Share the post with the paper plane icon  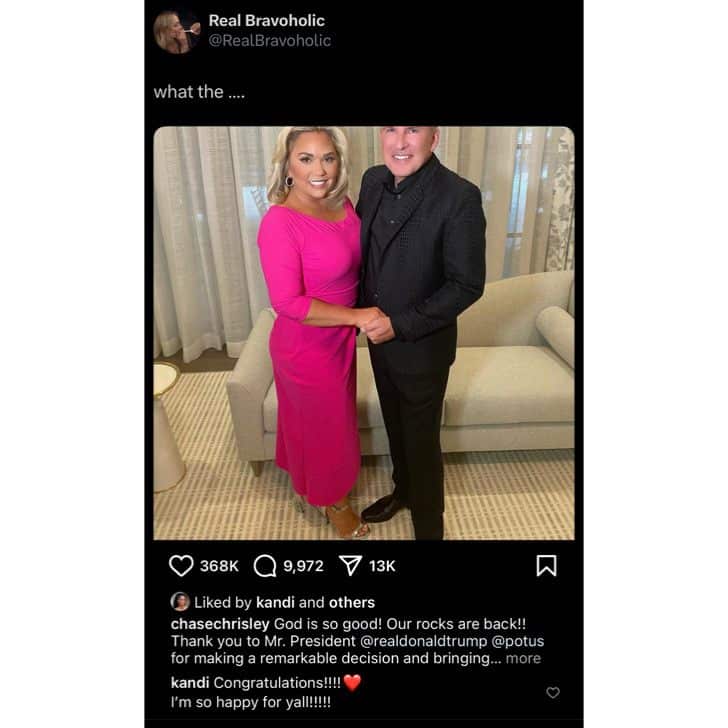351,566
